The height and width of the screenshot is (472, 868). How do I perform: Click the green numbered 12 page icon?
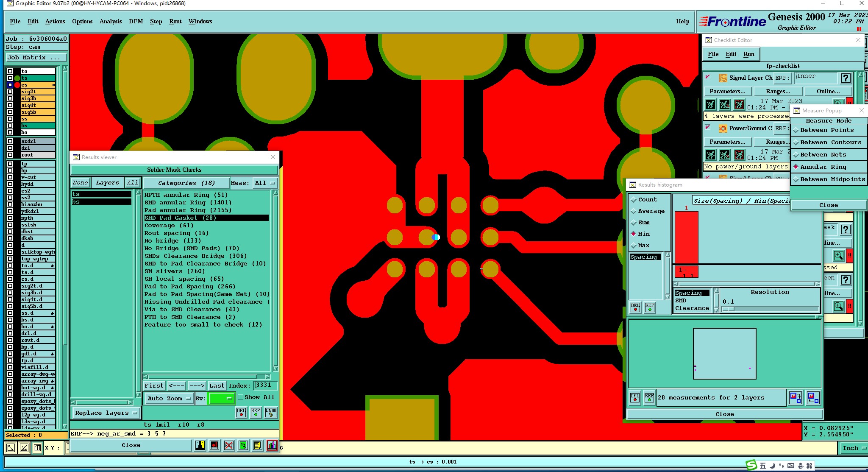tap(243, 445)
